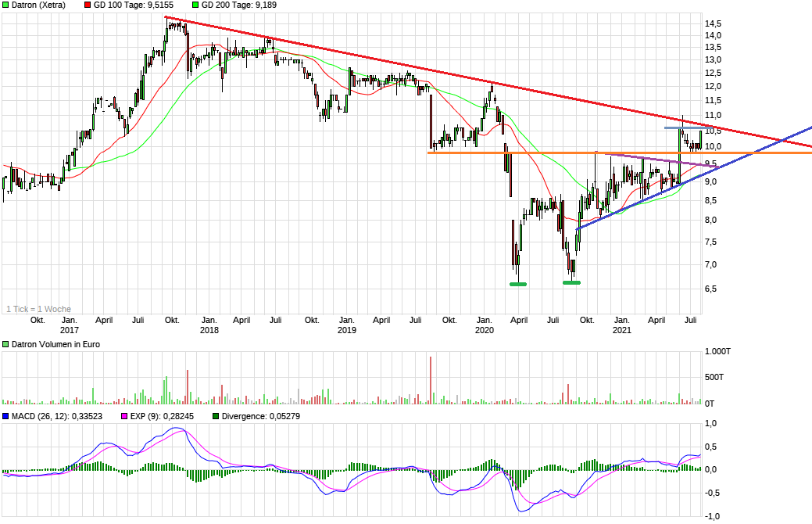This screenshot has height=524, width=812.
Task: Toggle the MACD indicator visibility
Action: point(5,415)
